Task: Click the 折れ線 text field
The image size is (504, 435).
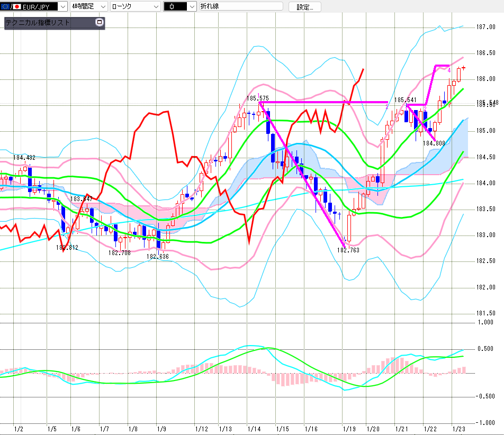Action: (x=241, y=6)
